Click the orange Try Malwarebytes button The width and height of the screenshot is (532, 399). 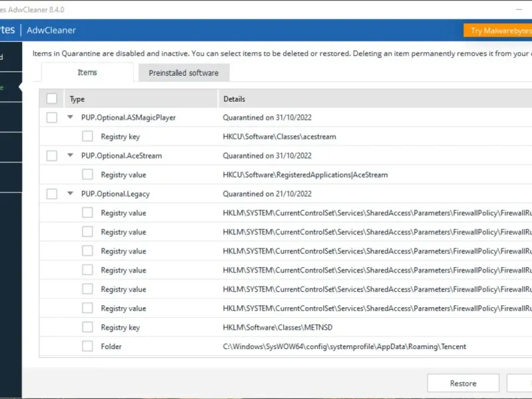497,31
